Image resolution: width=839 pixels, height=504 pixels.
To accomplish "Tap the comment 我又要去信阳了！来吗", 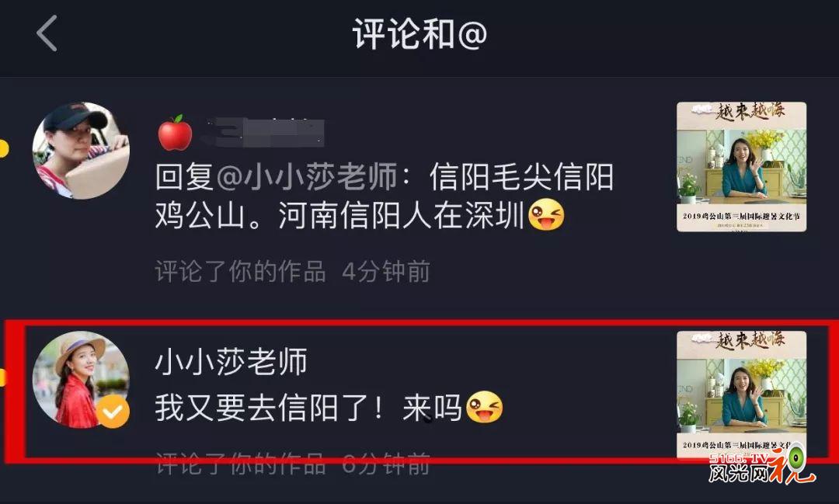I will pyautogui.click(x=308, y=408).
